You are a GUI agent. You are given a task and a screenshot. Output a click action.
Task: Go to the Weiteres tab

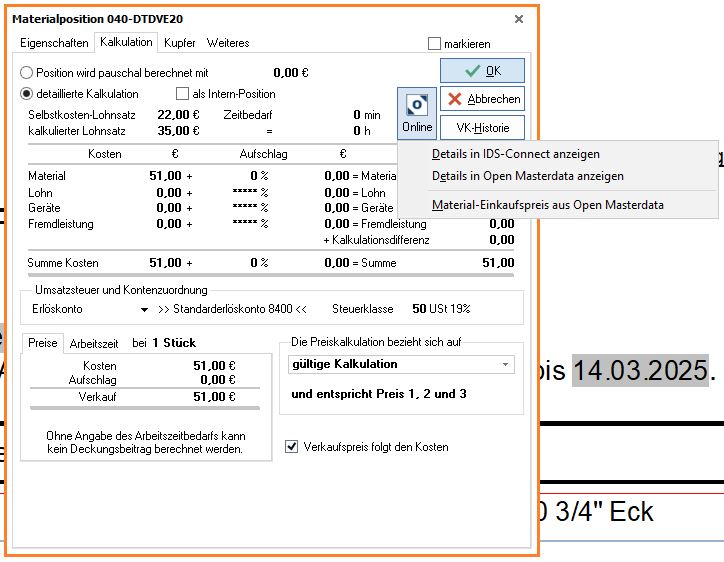[228, 43]
